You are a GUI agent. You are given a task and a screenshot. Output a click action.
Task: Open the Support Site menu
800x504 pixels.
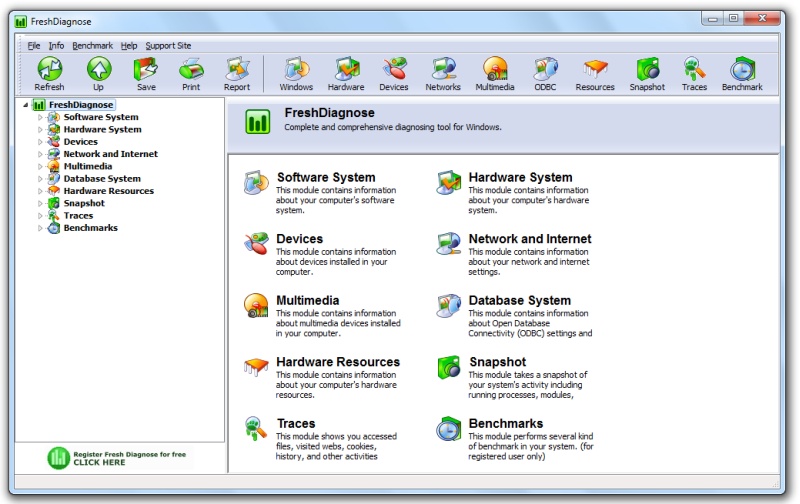point(168,46)
